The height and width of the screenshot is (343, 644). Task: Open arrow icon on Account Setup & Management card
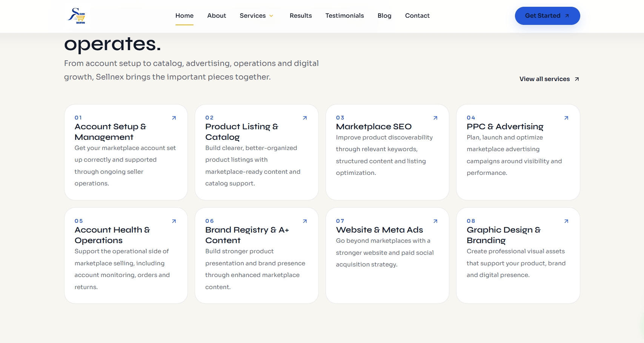point(174,118)
